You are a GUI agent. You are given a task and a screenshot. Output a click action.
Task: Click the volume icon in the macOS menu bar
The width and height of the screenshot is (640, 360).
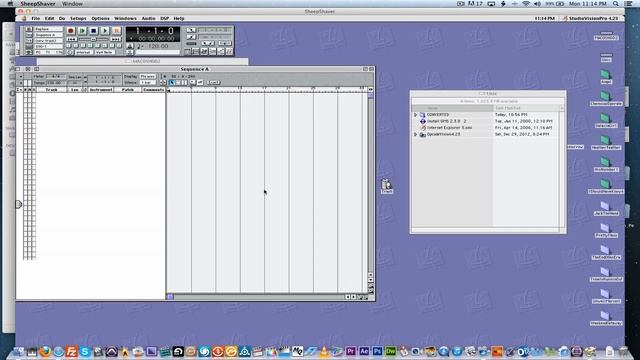tap(537, 4)
